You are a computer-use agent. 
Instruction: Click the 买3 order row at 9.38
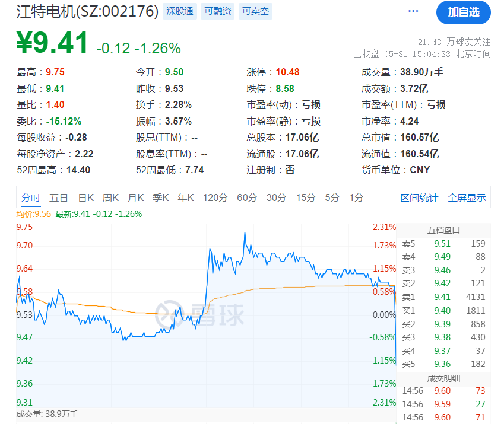[x=443, y=337]
